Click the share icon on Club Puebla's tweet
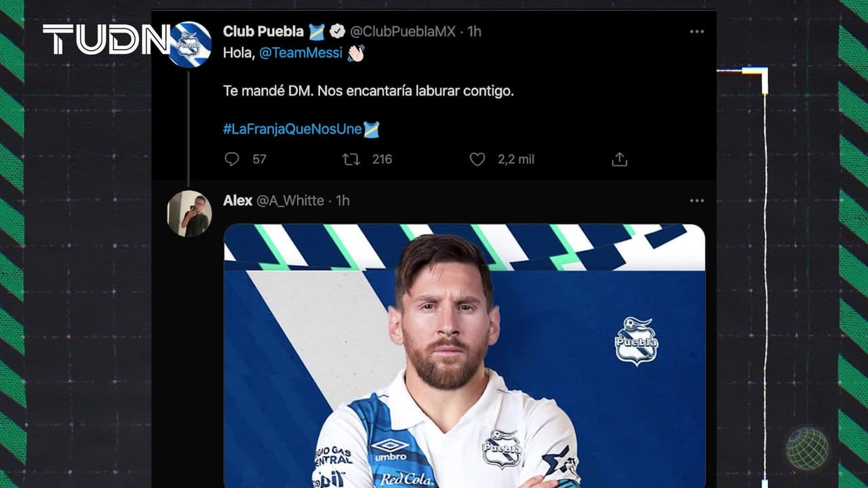 [x=619, y=159]
